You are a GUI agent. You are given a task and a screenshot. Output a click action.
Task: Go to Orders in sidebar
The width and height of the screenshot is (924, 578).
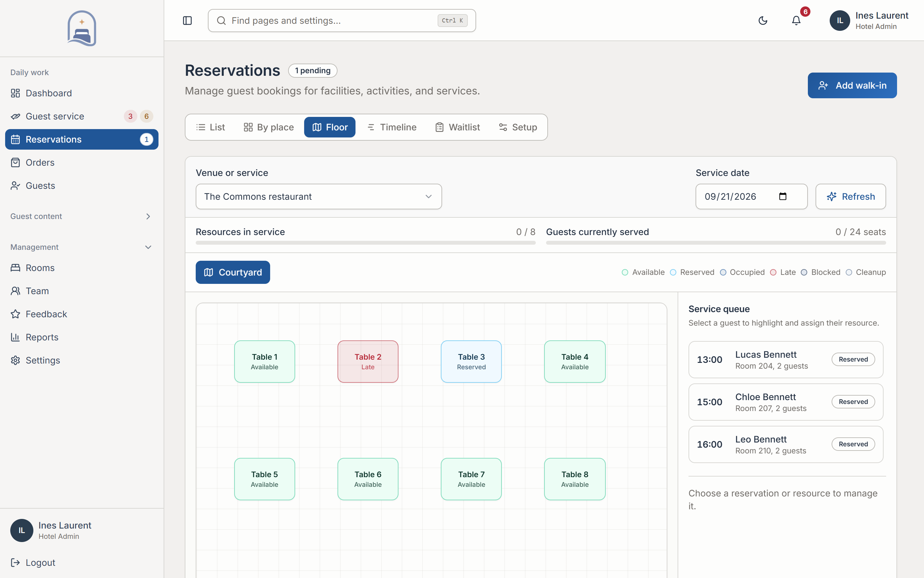pos(82,162)
